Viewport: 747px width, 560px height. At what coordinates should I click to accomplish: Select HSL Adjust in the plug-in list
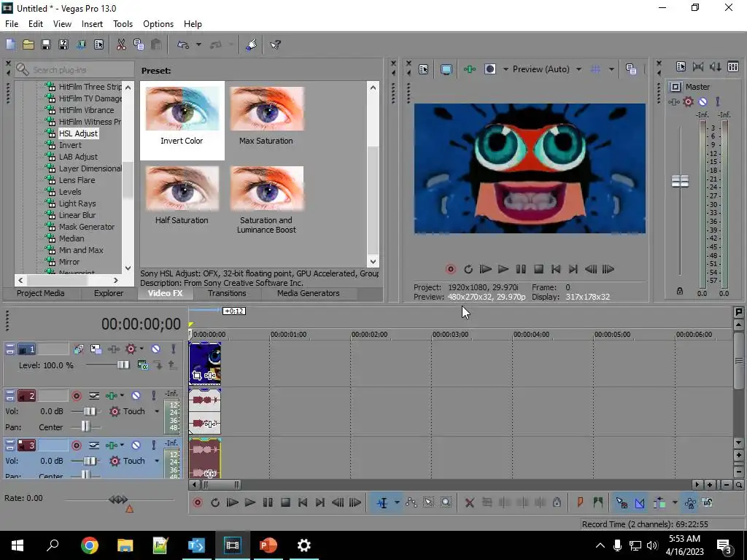(x=78, y=133)
